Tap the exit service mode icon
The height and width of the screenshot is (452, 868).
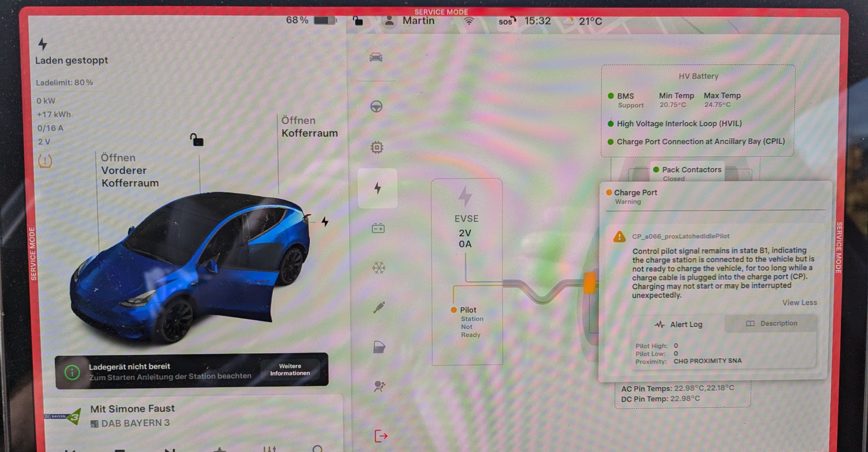pyautogui.click(x=381, y=436)
